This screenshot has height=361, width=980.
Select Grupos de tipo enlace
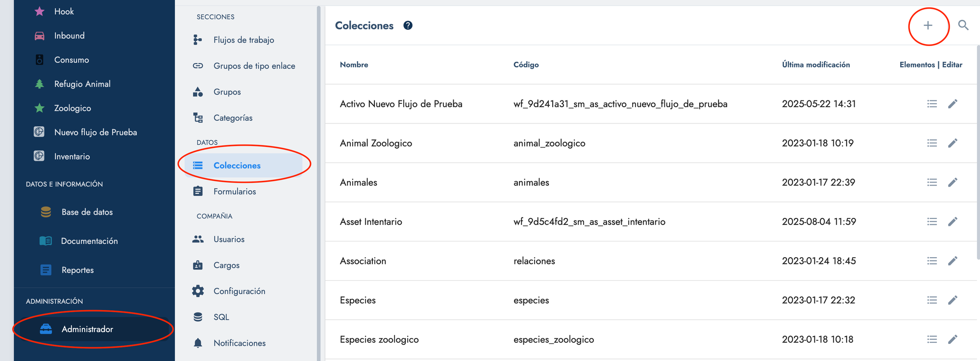(x=254, y=66)
